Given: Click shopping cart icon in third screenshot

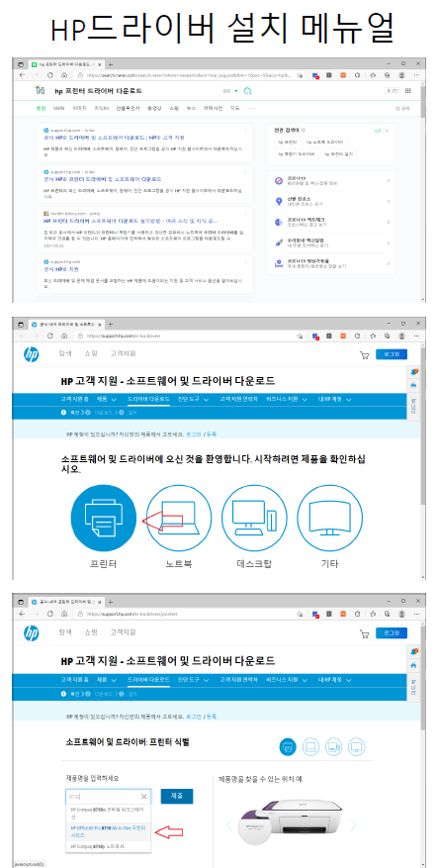Looking at the screenshot, I should pos(365,633).
